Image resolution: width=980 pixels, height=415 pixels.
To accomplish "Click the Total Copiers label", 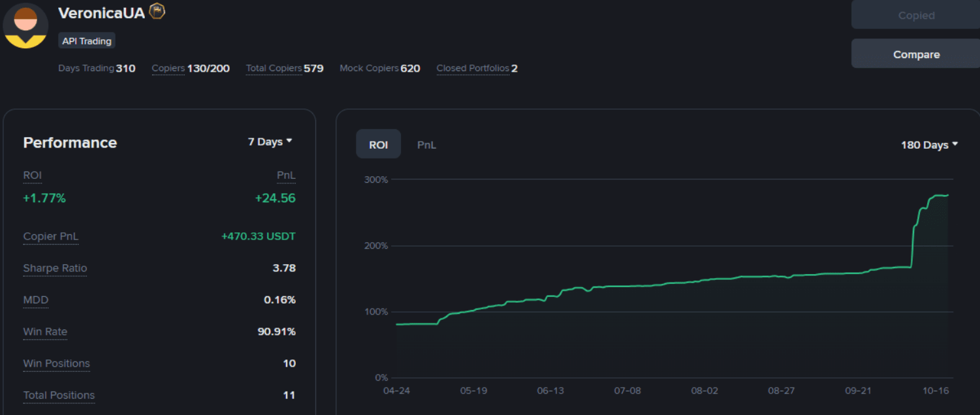I will 274,68.
